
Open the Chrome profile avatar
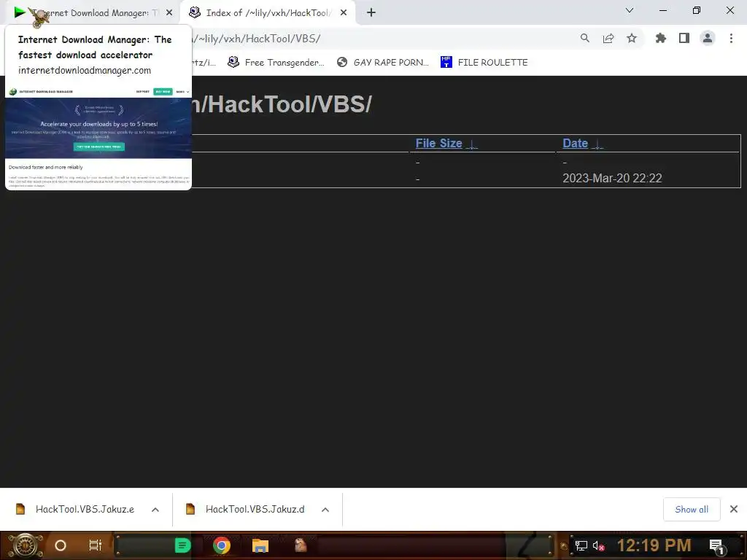[x=708, y=39]
